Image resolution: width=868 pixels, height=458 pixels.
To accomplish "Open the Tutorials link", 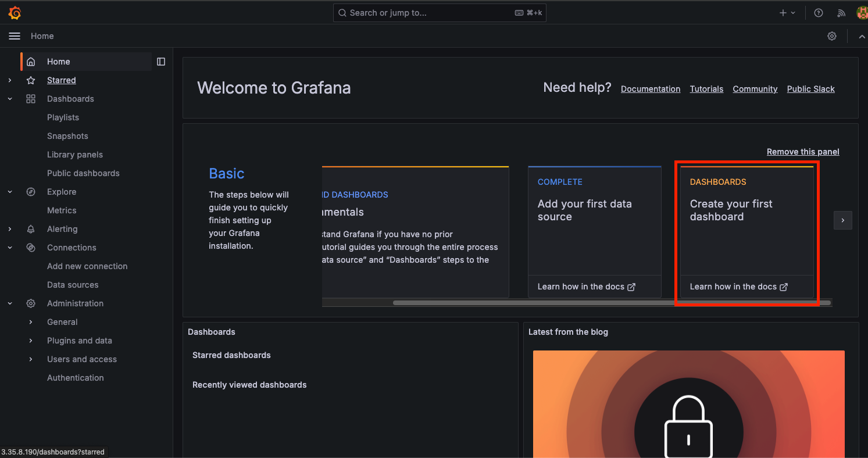I will coord(706,89).
